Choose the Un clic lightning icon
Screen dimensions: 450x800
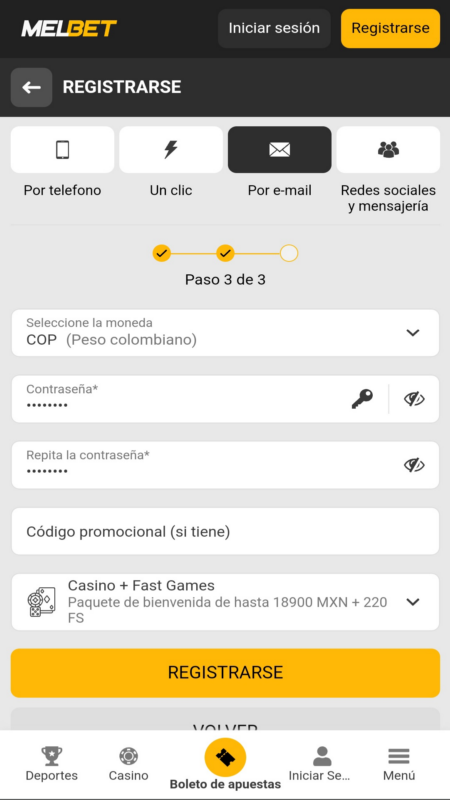pyautogui.click(x=171, y=149)
